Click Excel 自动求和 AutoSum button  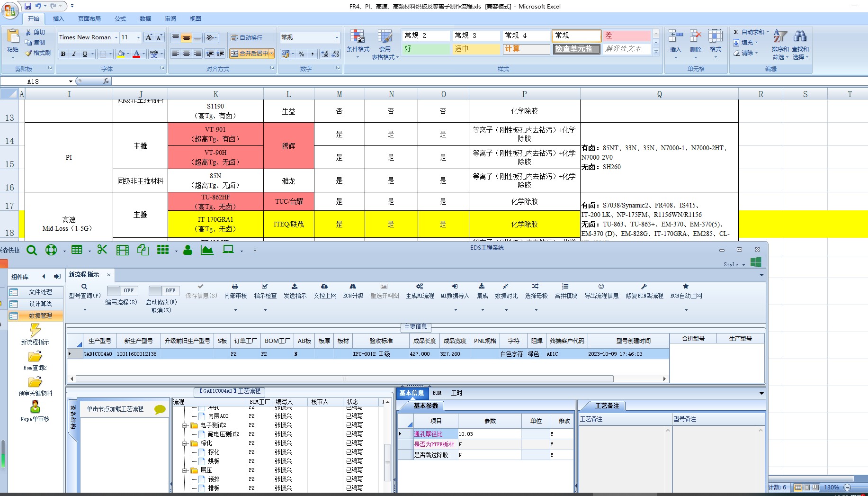pos(751,32)
